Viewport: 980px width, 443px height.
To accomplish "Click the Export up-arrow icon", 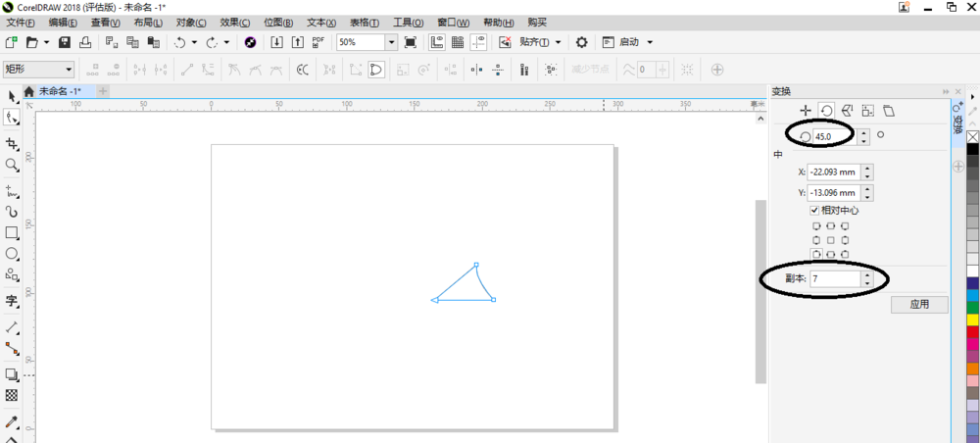I will 298,42.
